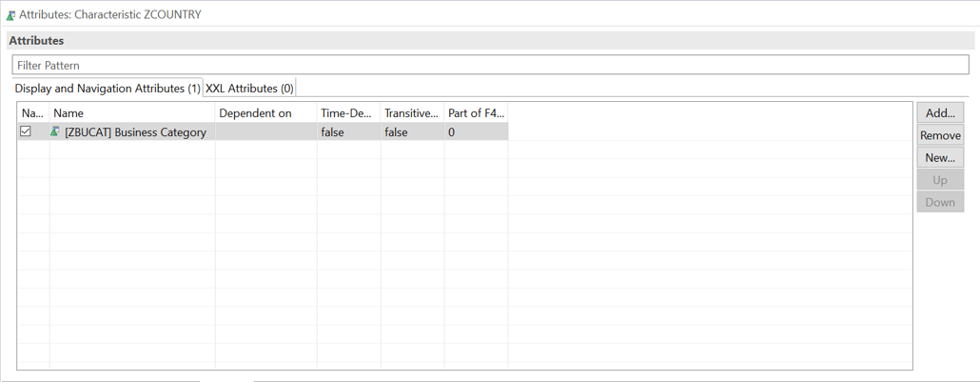The height and width of the screenshot is (382, 980).
Task: Click the New... button
Action: point(940,158)
